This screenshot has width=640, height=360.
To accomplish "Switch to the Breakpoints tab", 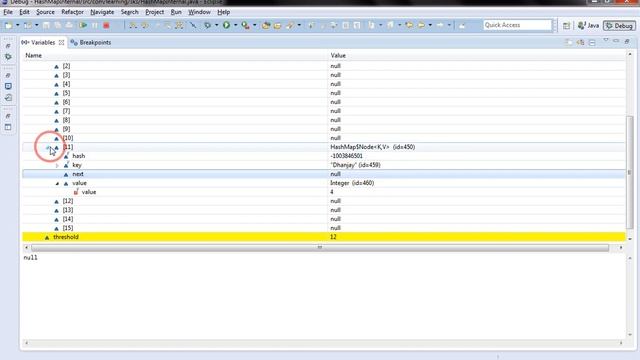I will pos(91,42).
